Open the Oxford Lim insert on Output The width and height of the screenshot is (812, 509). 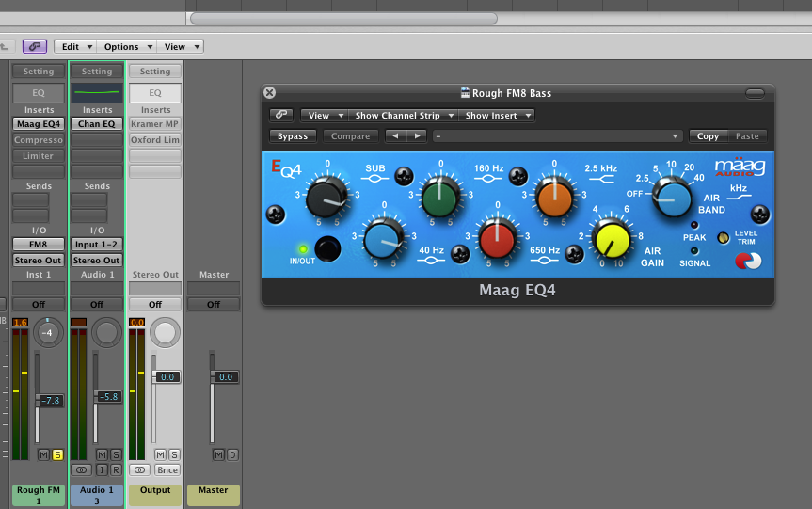(155, 140)
